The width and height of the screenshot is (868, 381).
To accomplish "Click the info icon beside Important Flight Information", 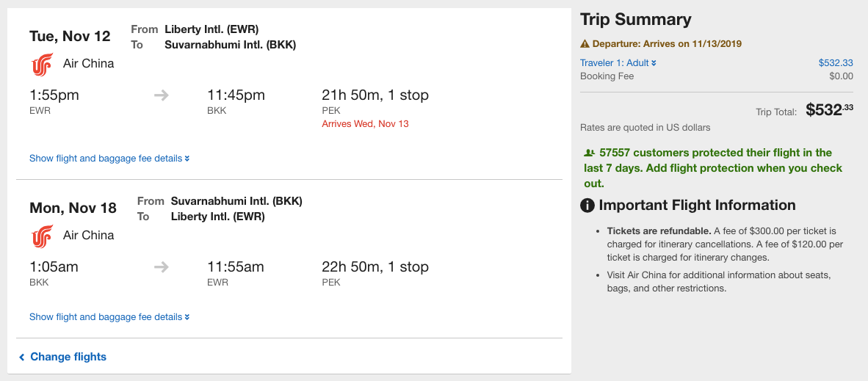I will pyautogui.click(x=587, y=206).
